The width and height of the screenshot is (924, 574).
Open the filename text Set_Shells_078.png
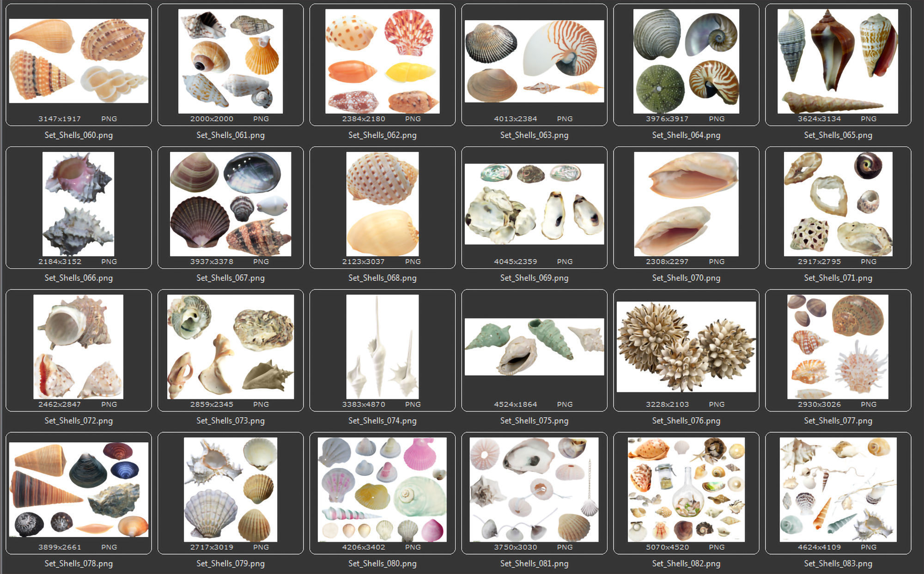(x=79, y=563)
